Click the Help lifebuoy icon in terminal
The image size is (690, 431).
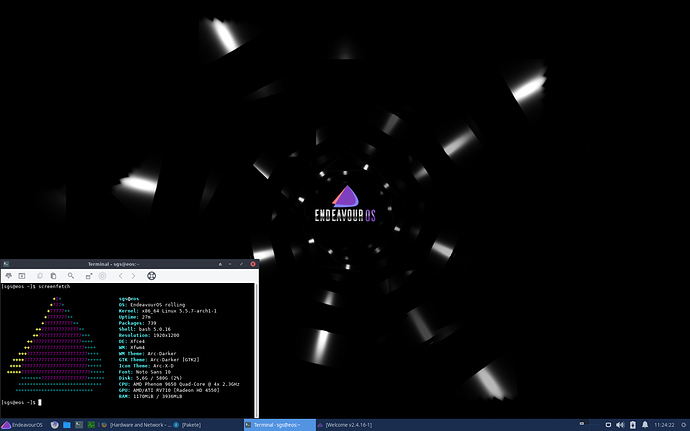click(151, 276)
